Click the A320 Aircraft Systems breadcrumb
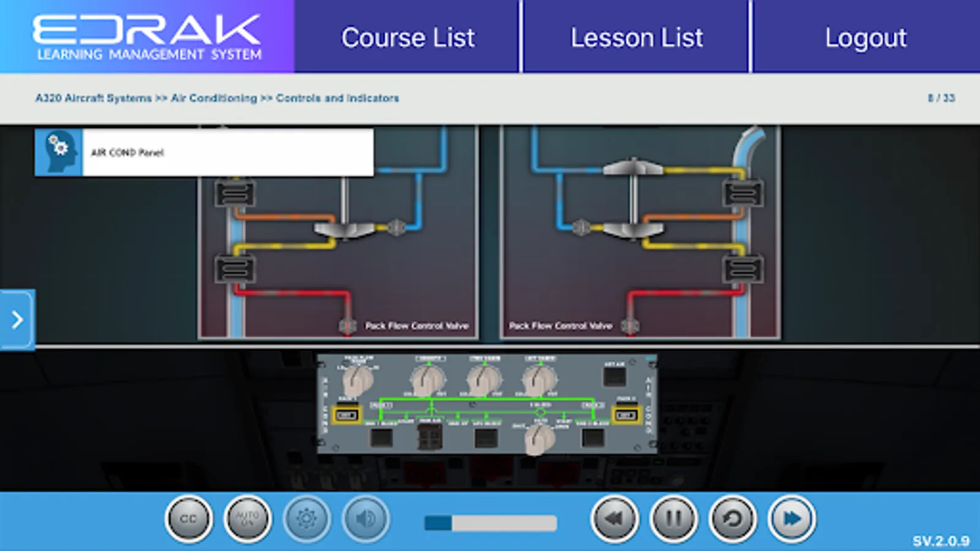This screenshot has height=551, width=980. pos(93,98)
